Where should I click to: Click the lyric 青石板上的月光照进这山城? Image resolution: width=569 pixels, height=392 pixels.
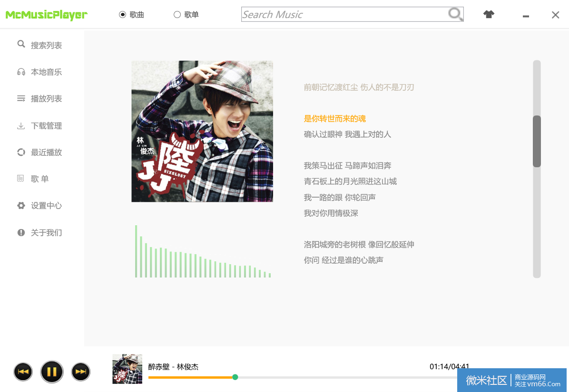point(350,181)
